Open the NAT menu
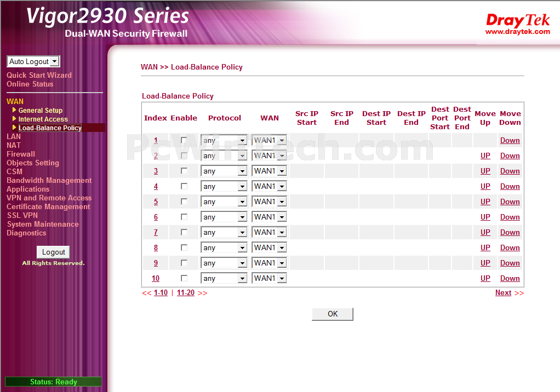This screenshot has width=560, height=392. pos(14,146)
